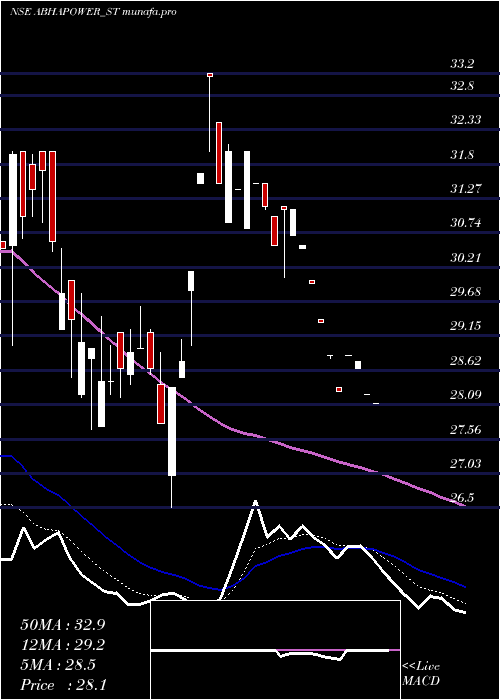500x700 pixels.
Task: Click the 32.33 price axis label
Action: [x=466, y=120]
